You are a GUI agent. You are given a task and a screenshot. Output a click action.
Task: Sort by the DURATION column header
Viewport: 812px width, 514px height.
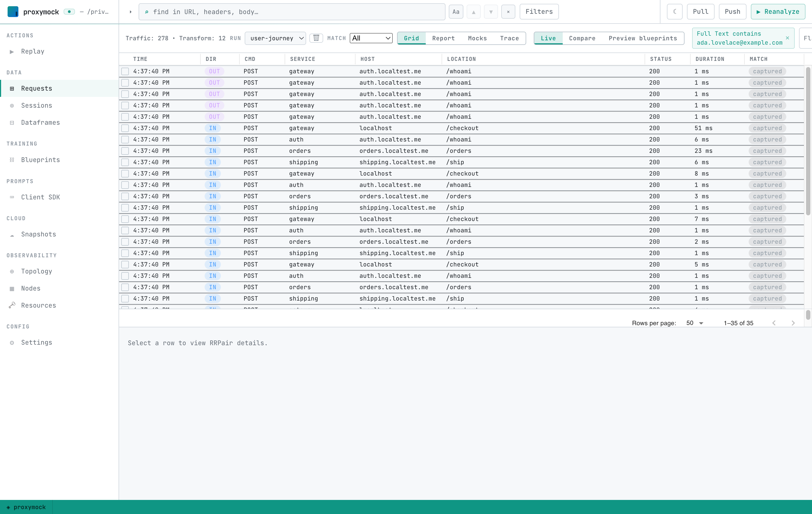click(709, 59)
